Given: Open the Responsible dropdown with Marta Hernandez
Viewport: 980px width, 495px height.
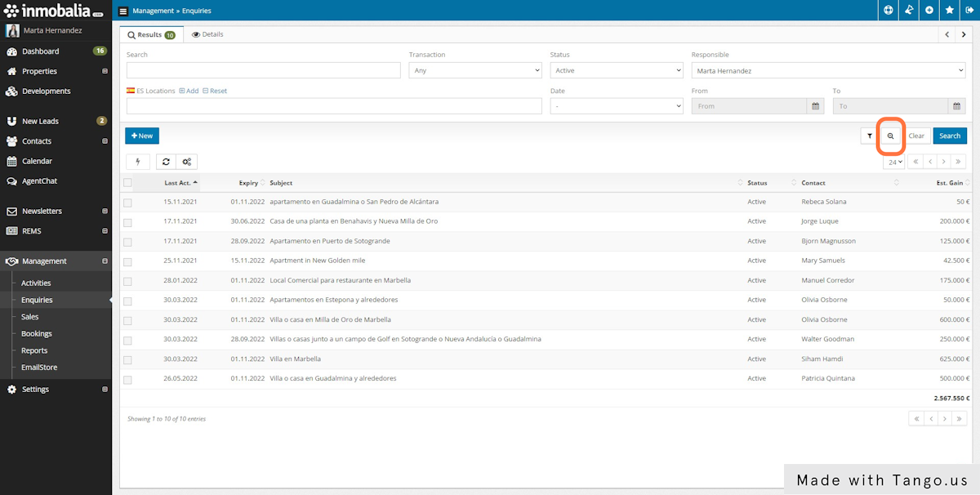Looking at the screenshot, I should (x=828, y=71).
